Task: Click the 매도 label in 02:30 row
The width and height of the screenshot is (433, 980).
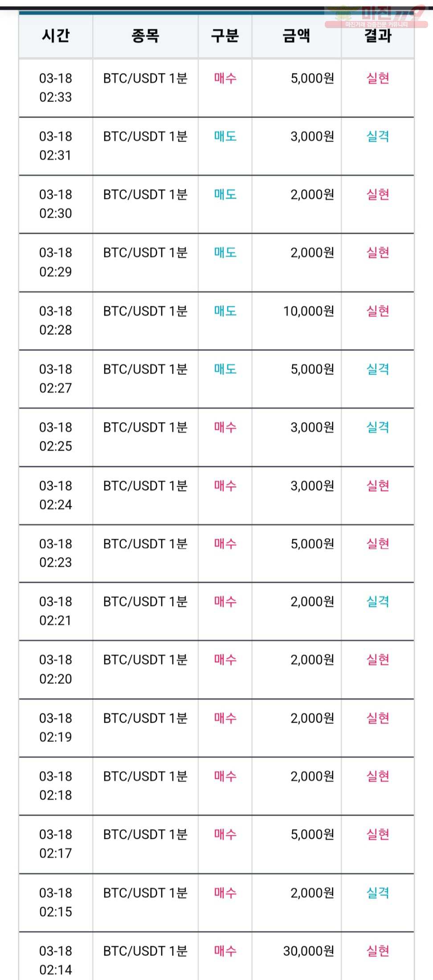Action: click(x=225, y=195)
